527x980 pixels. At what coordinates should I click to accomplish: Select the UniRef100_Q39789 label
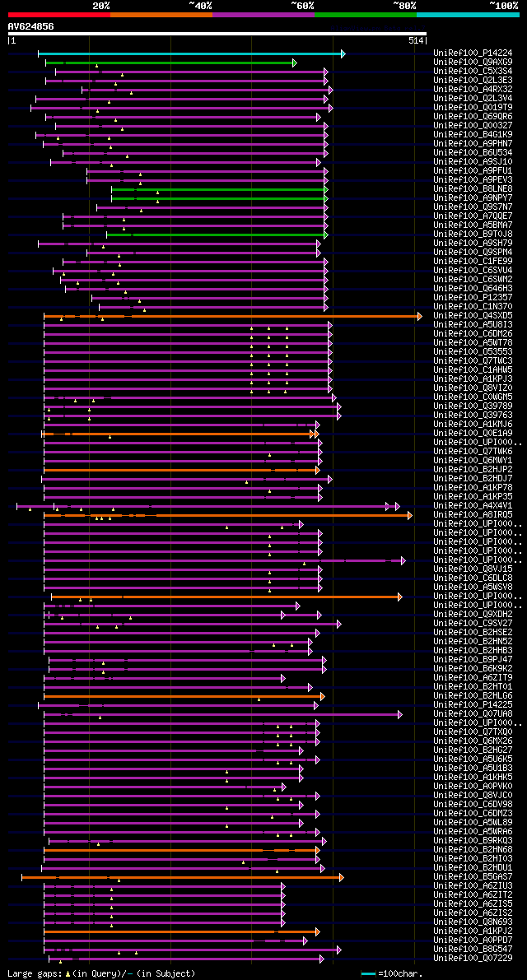click(x=473, y=406)
